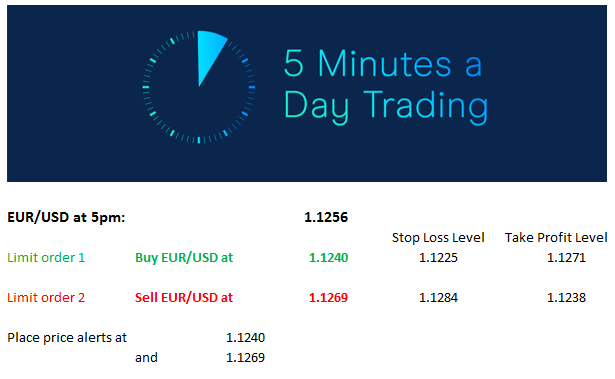The image size is (615, 379).
Task: Select the sell price cell 1.1269
Action: (x=328, y=297)
